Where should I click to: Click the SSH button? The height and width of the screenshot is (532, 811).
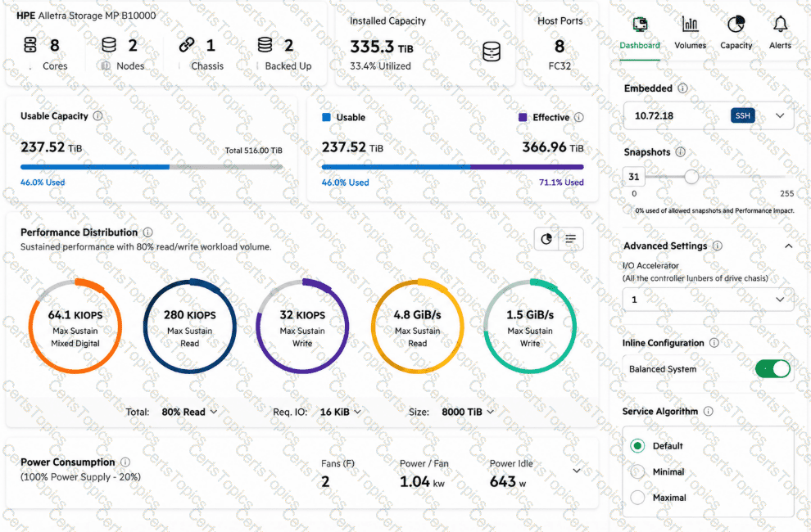743,115
